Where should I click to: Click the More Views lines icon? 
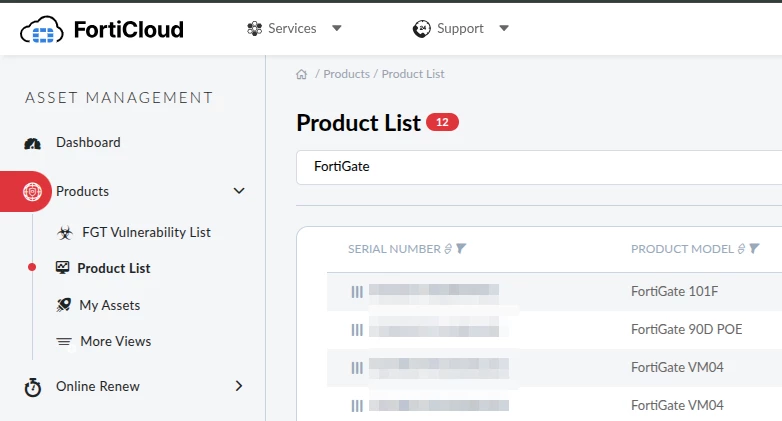(64, 342)
